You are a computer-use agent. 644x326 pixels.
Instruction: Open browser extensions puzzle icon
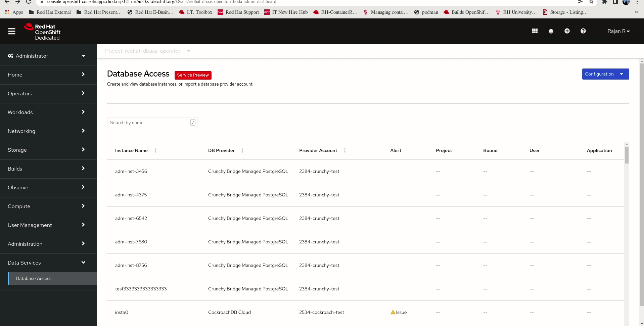click(x=605, y=2)
